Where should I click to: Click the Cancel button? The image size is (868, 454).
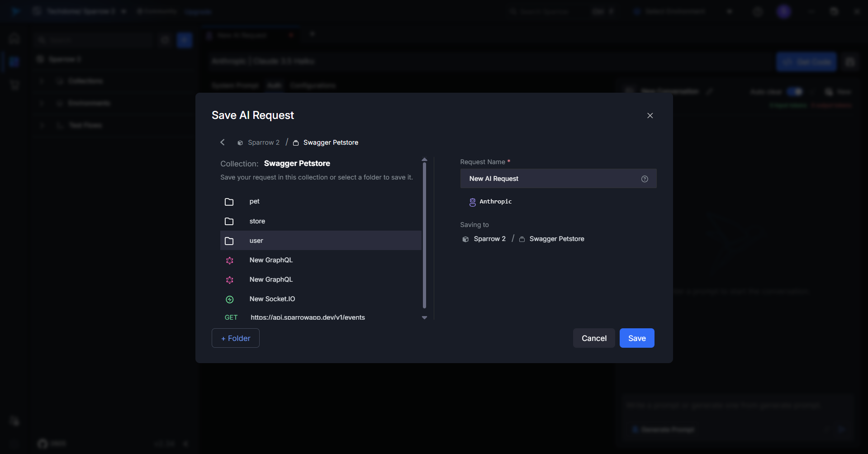(593, 338)
